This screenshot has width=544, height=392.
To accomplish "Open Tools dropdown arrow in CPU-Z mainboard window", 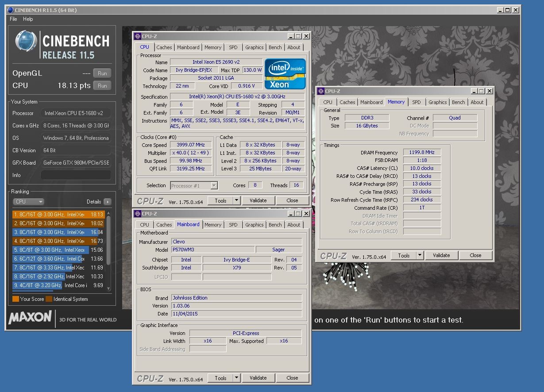I will tap(237, 378).
